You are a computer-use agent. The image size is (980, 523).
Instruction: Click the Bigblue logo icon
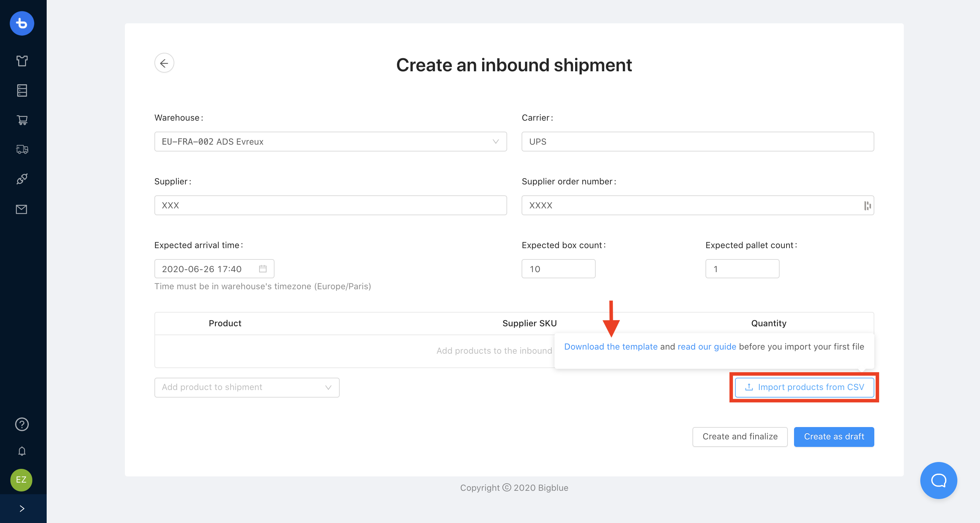click(x=22, y=24)
